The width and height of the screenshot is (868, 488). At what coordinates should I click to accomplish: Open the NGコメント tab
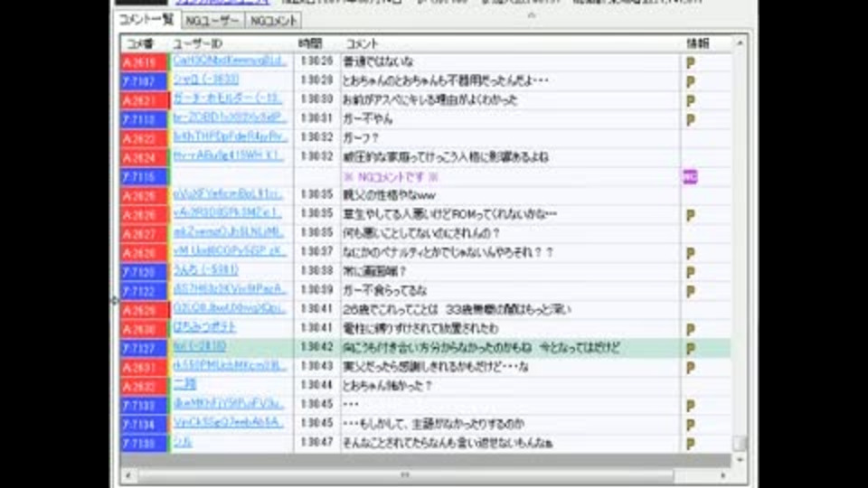pos(273,21)
